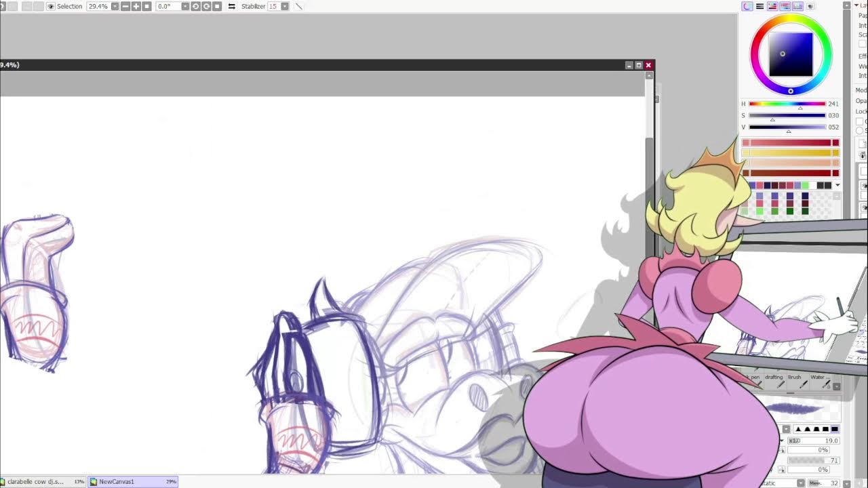Toggle pressure icon beside upper 0% field
This screenshot has height=488, width=868.
point(782,450)
